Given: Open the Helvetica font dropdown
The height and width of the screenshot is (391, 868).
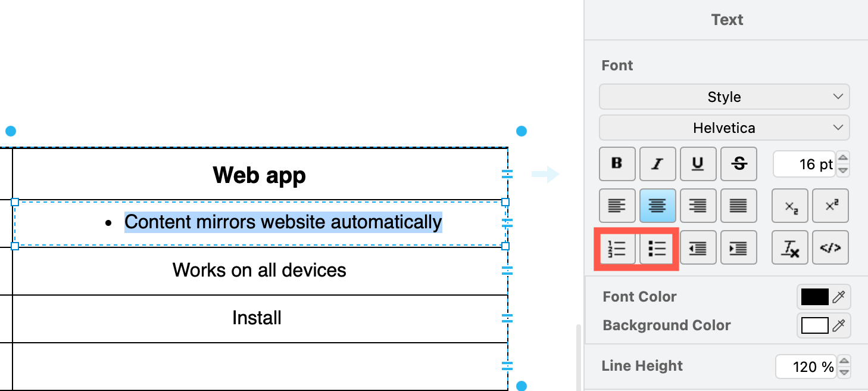Looking at the screenshot, I should click(724, 128).
